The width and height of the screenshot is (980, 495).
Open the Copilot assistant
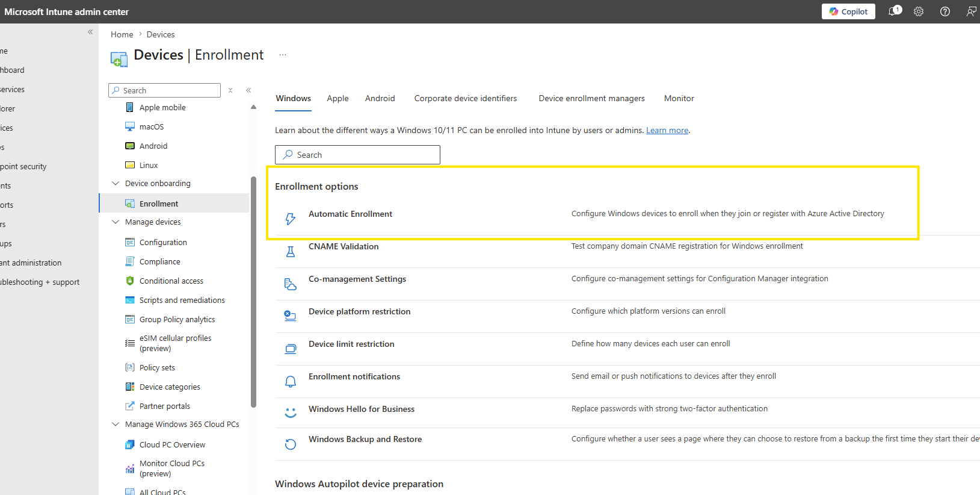(x=848, y=11)
